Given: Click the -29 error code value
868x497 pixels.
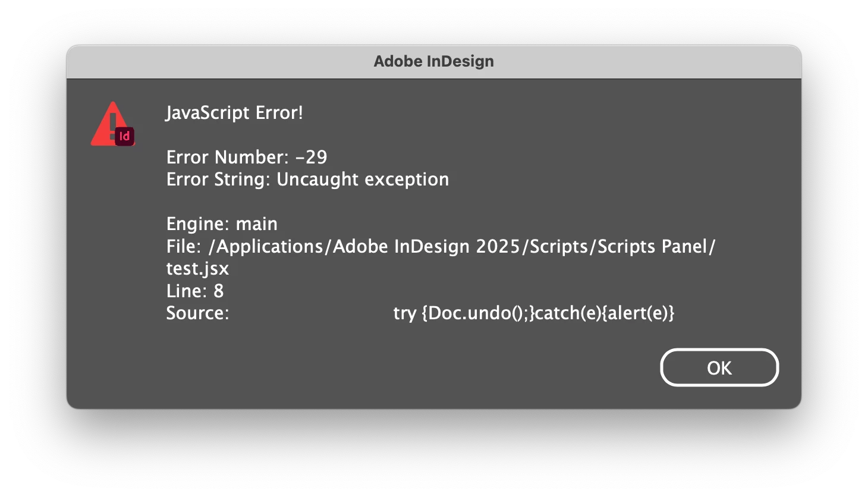Looking at the screenshot, I should point(311,157).
